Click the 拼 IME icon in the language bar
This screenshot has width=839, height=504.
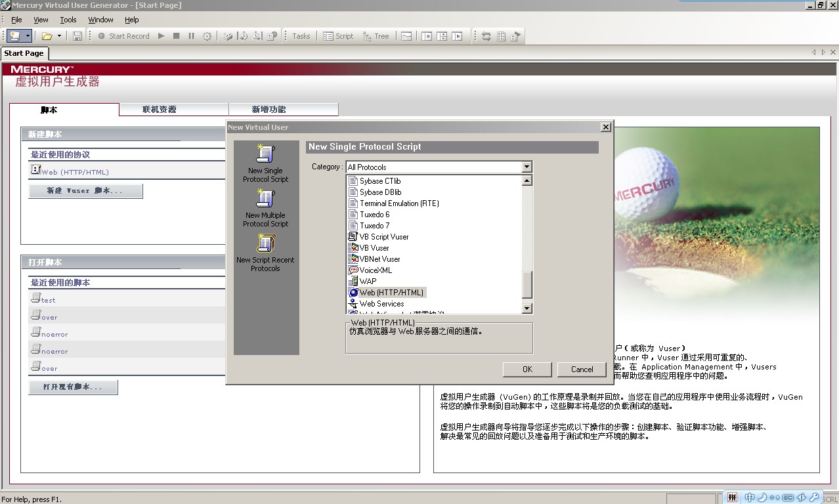[x=732, y=497]
